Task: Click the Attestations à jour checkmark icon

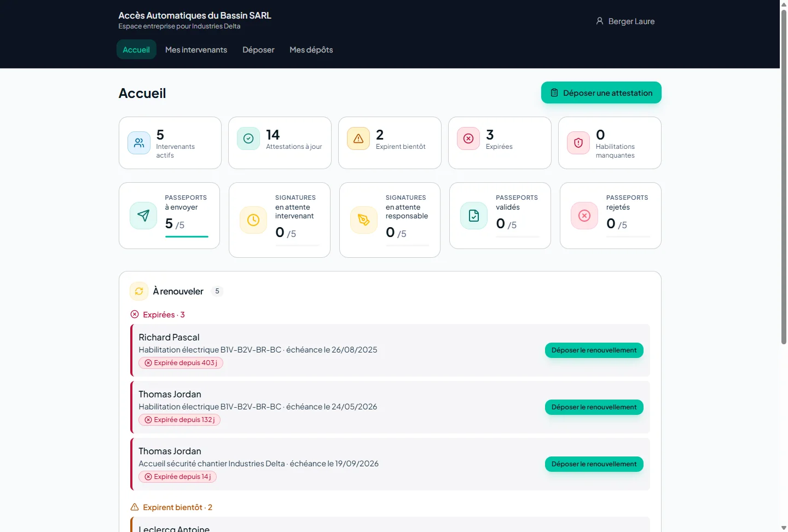Action: [248, 138]
